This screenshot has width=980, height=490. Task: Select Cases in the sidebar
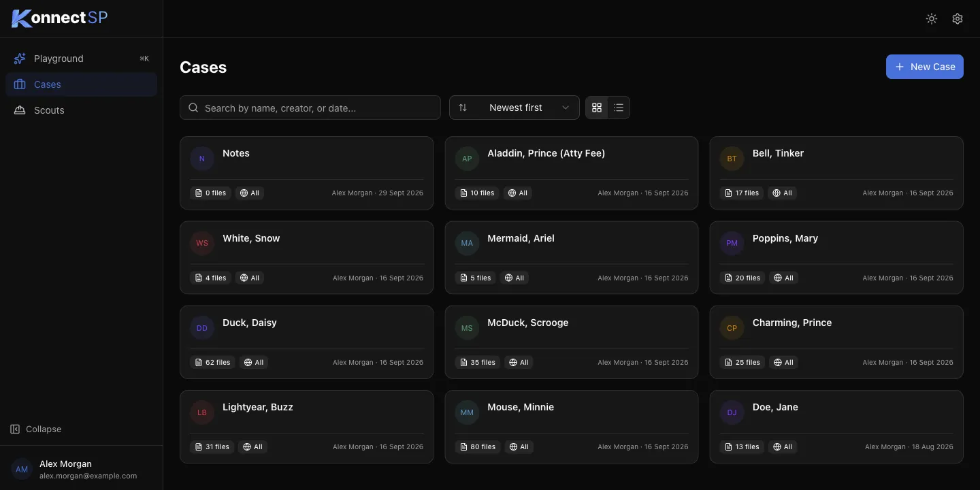click(81, 84)
